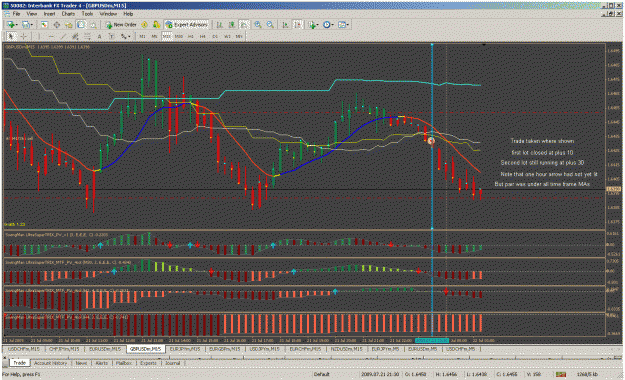The width and height of the screenshot is (625, 380).
Task: Open the profiles dropdown
Action: [x=28, y=25]
